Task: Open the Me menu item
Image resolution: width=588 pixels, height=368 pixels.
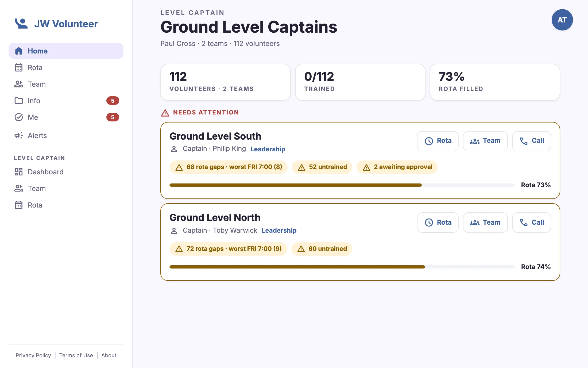Action: tap(66, 117)
